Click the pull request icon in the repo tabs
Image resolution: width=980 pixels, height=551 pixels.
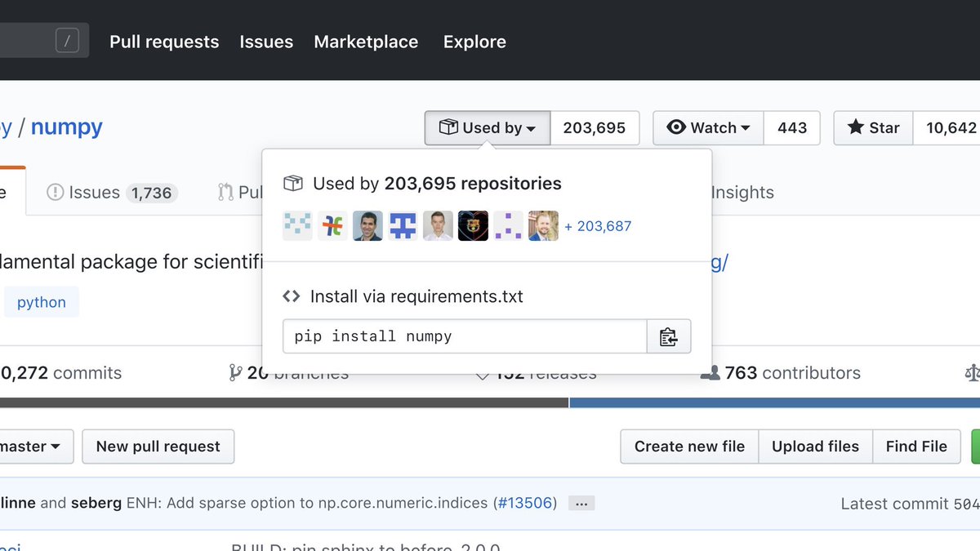tap(225, 193)
